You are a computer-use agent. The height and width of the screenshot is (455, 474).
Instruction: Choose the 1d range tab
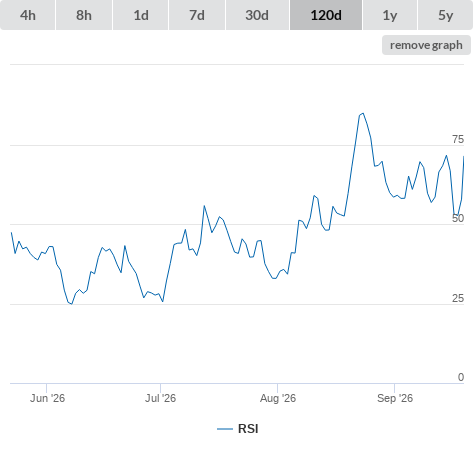pyautogui.click(x=141, y=15)
